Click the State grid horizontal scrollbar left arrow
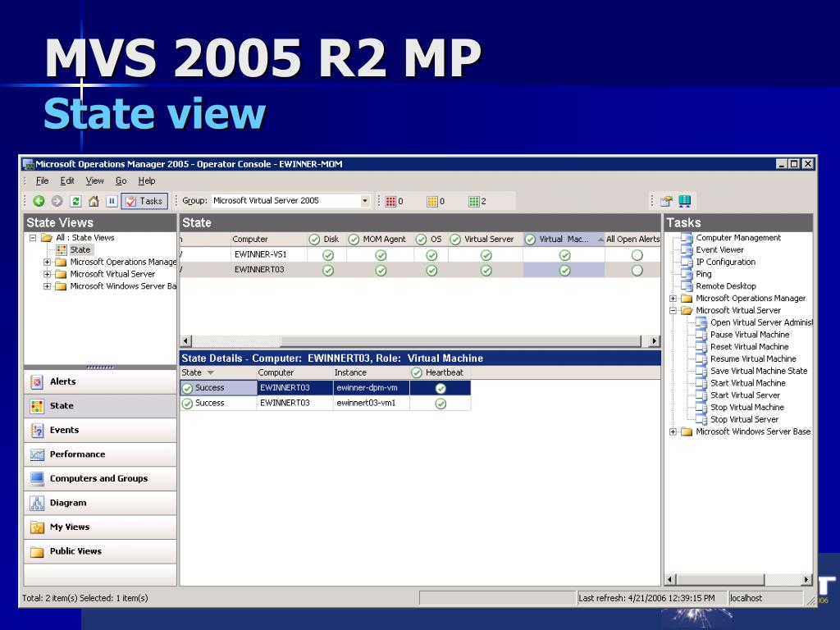The image size is (840, 630). pyautogui.click(x=186, y=340)
